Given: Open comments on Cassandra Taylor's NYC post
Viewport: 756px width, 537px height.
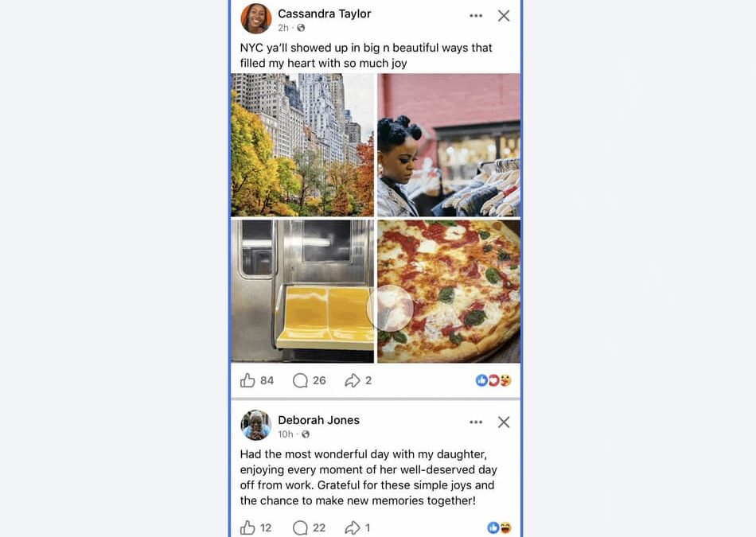Looking at the screenshot, I should click(299, 380).
